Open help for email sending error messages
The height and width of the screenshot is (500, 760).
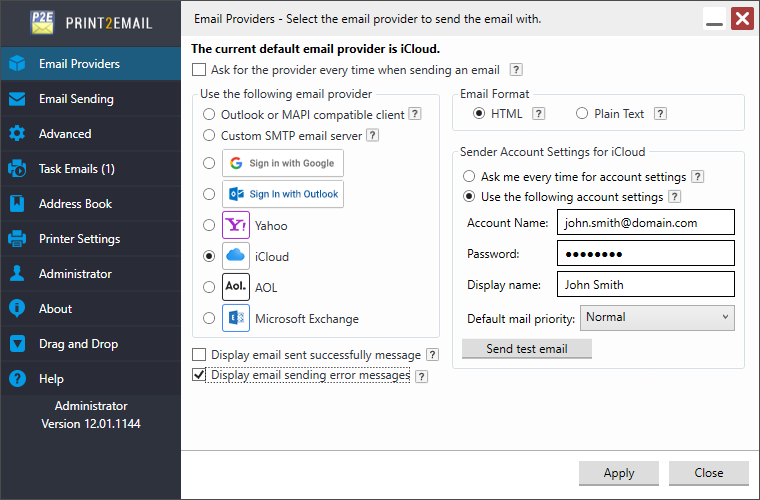click(x=422, y=376)
